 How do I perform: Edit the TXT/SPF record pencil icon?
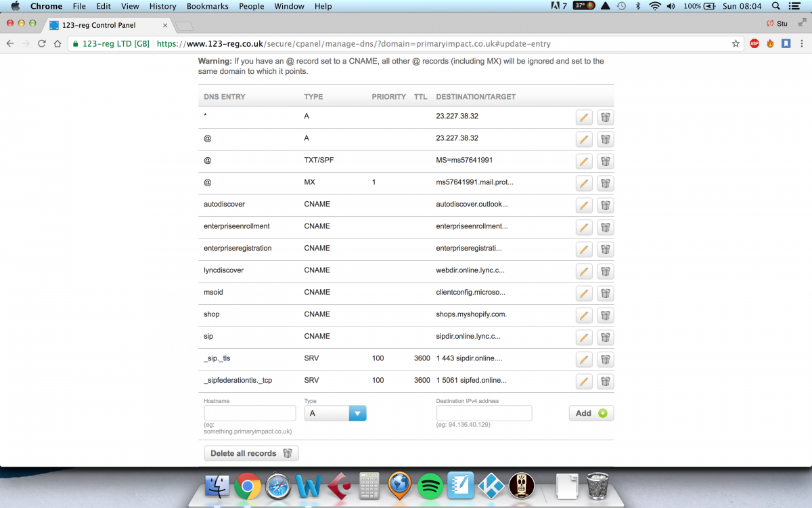584,161
